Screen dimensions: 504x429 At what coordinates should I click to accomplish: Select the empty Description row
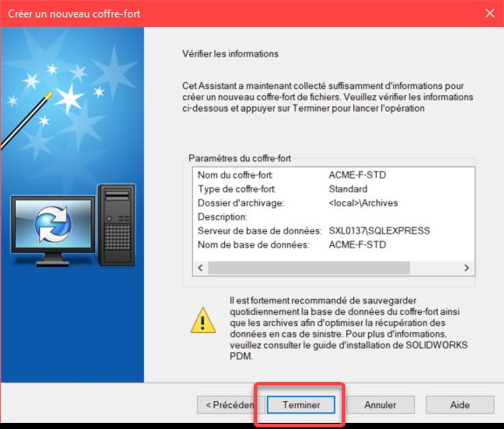[x=333, y=217]
